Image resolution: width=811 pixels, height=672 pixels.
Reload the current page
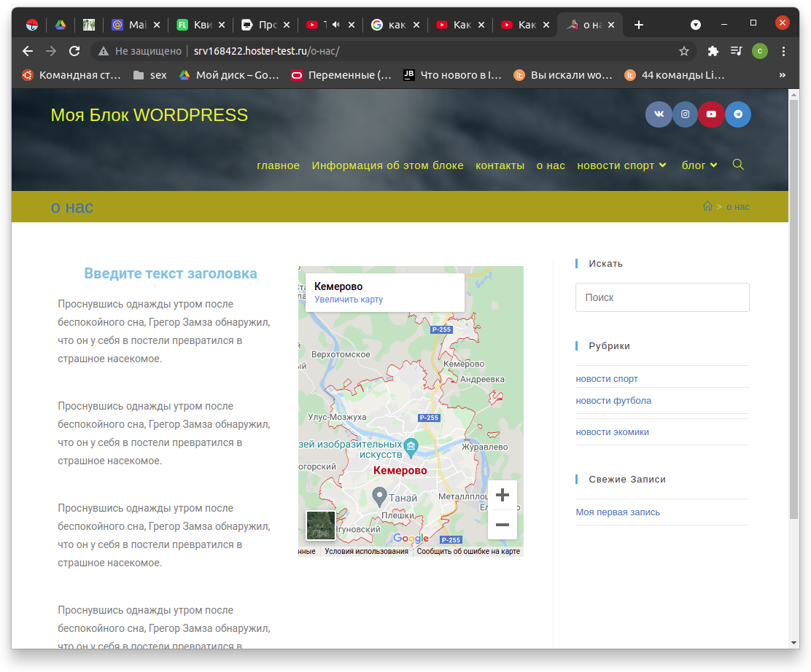74,51
